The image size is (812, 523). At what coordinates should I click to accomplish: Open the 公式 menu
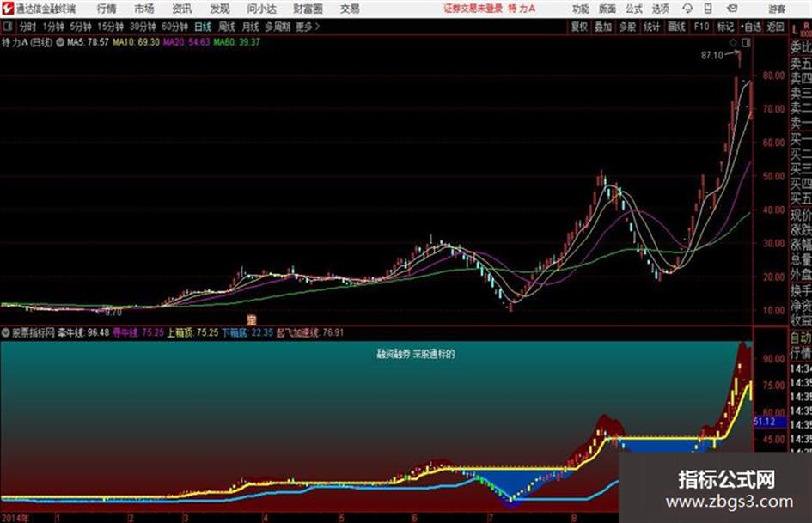click(x=634, y=9)
